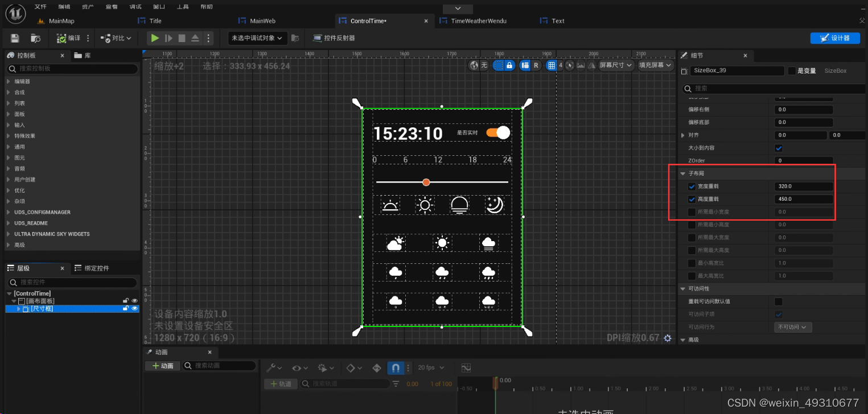868x414 pixels.
Task: Switch to the MainWeb tab
Action: click(257, 20)
